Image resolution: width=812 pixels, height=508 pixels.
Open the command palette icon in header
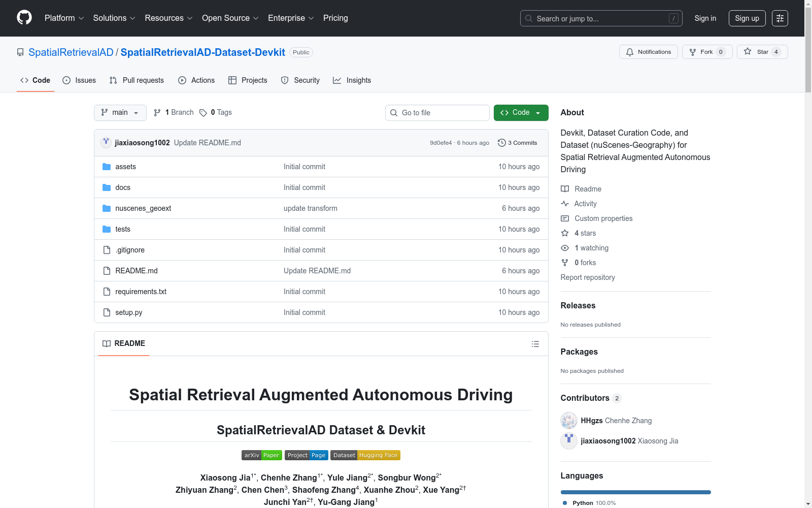[x=780, y=18]
